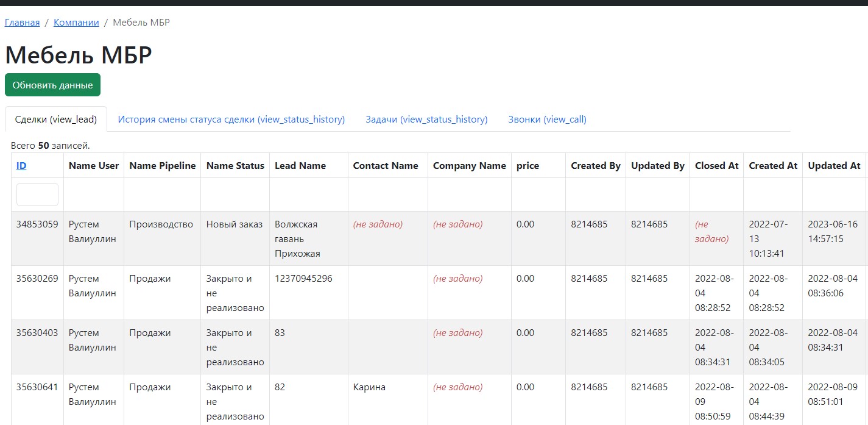Image resolution: width=868 pixels, height=425 pixels.
Task: Click the Главная breadcrumb link
Action: tap(22, 23)
